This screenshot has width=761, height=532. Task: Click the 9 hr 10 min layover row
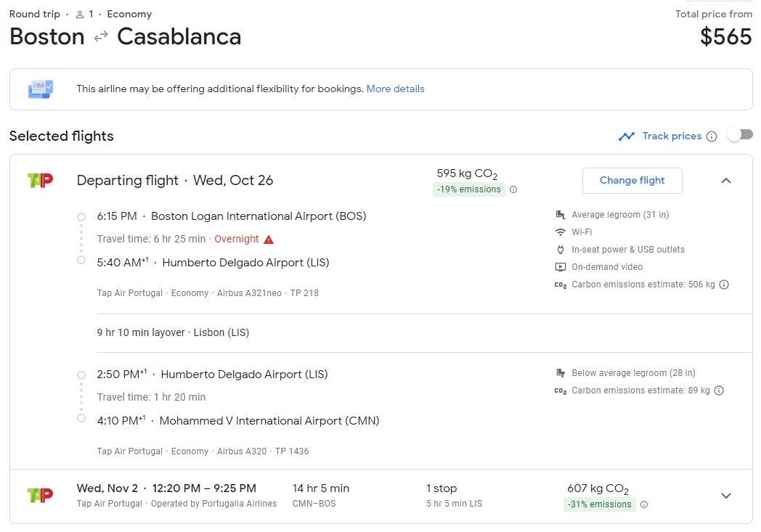tap(173, 333)
